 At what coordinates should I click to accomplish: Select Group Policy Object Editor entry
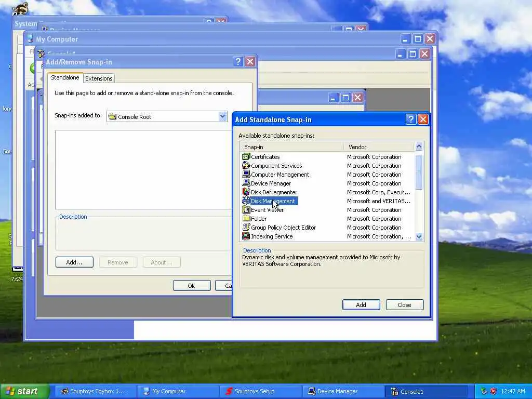(283, 228)
